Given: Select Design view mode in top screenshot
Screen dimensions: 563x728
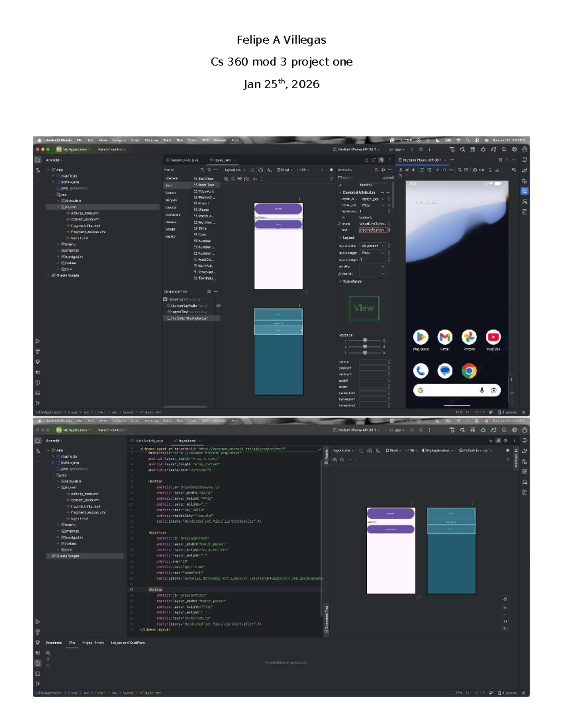Looking at the screenshot, I should (x=381, y=160).
